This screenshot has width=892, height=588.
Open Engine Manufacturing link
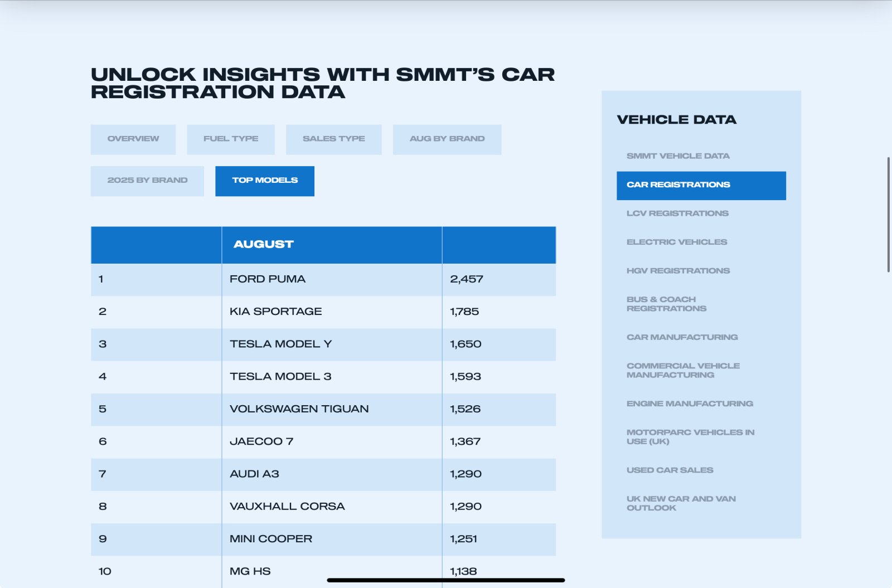pyautogui.click(x=690, y=404)
